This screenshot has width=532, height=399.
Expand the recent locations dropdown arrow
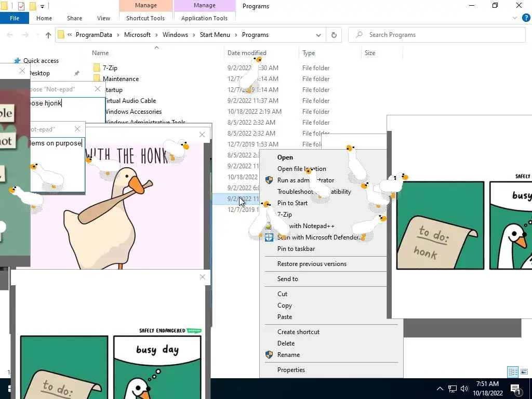pos(37,35)
